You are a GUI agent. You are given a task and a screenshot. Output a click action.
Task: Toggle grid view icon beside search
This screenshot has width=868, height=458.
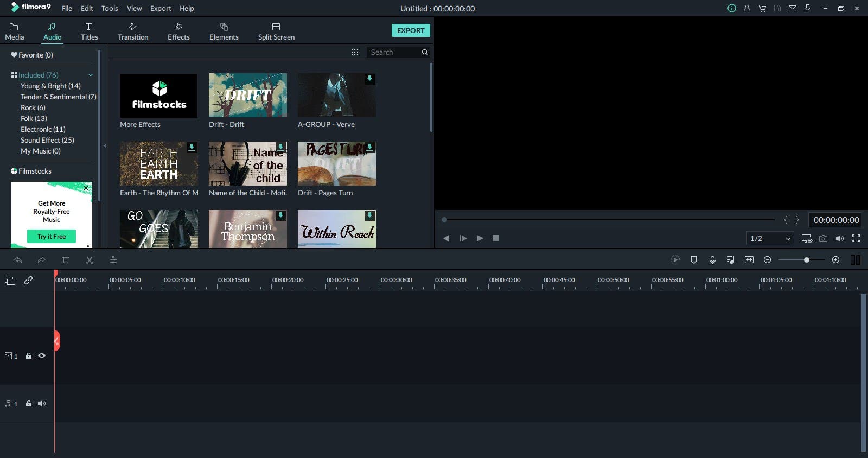point(355,52)
